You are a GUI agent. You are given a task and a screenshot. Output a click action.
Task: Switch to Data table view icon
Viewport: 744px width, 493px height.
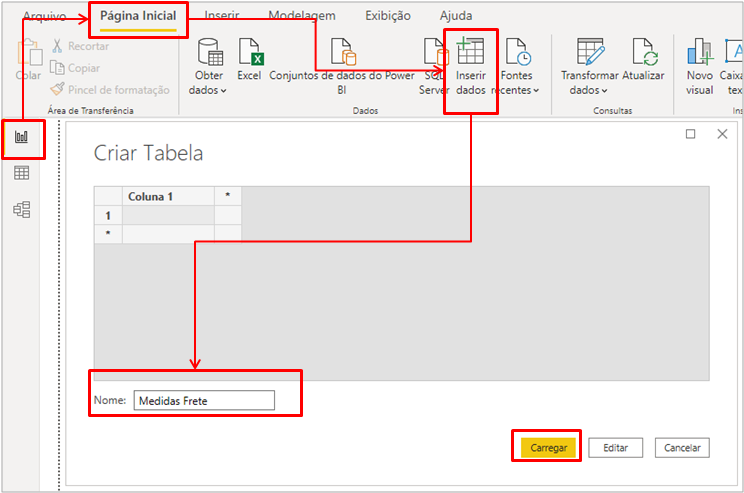tap(22, 173)
